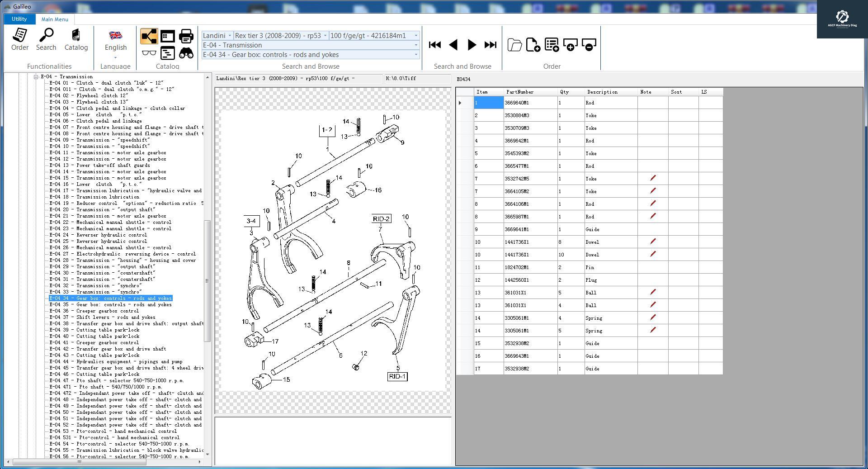Create a new order with the document-plus icon

pyautogui.click(x=533, y=45)
